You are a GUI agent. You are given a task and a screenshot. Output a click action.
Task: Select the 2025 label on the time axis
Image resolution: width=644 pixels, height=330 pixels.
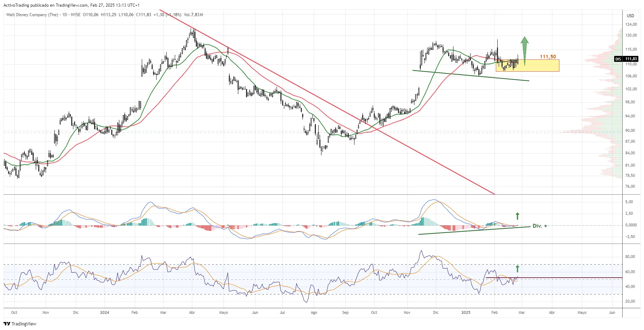pos(466,312)
